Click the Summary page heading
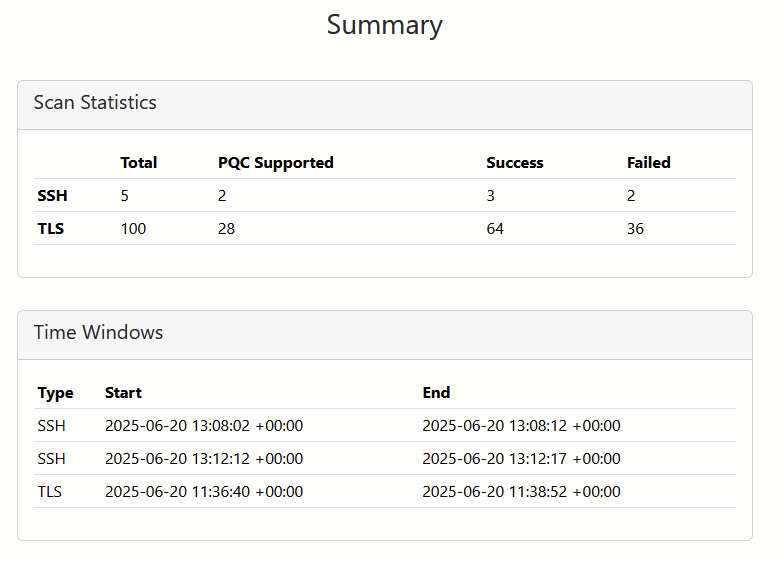 (384, 25)
